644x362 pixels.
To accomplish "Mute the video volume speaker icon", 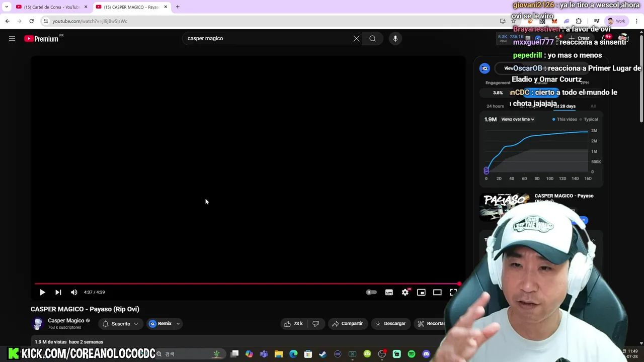I will (x=74, y=292).
